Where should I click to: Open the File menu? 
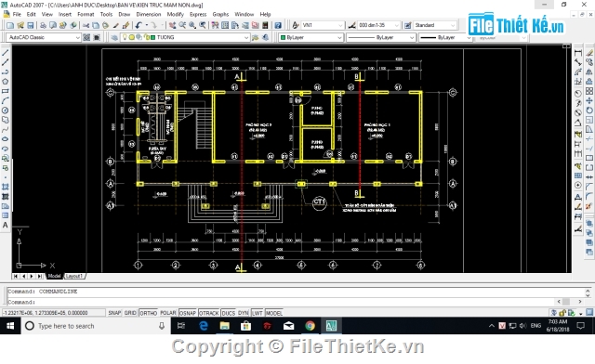[17, 14]
